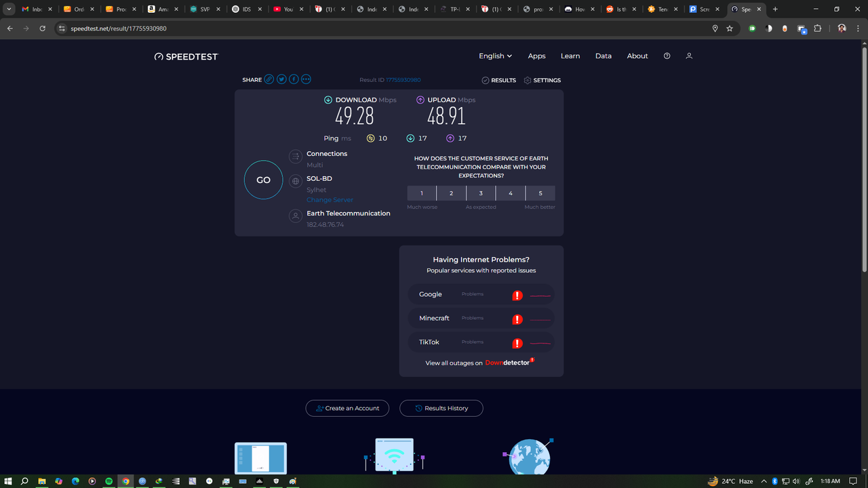Copy the result share link icon
The height and width of the screenshot is (488, 868).
(269, 79)
